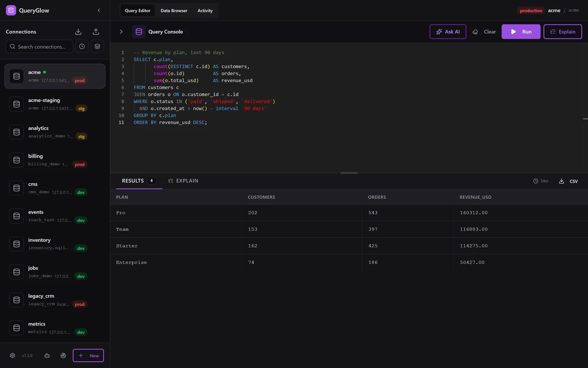Run the query
The width and height of the screenshot is (588, 368).
521,32
